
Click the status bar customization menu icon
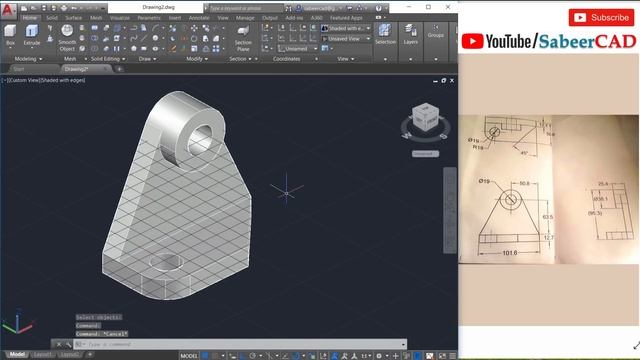[x=453, y=356]
